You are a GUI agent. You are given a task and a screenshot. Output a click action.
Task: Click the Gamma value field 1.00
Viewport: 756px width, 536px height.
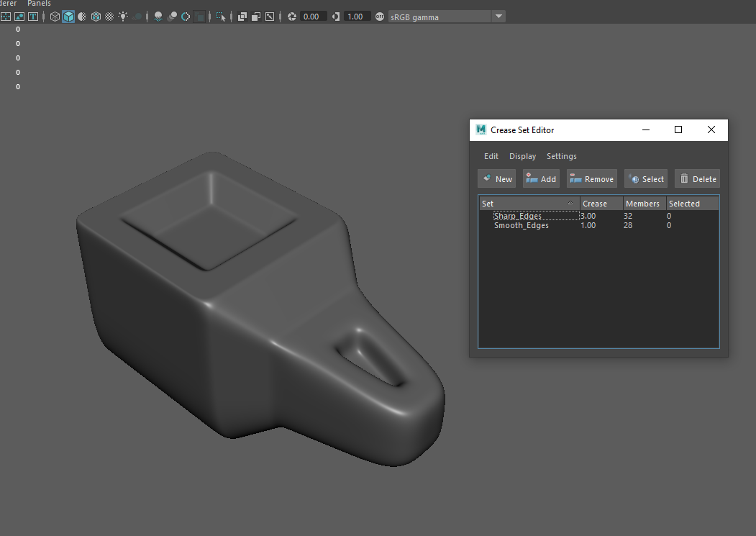[357, 17]
